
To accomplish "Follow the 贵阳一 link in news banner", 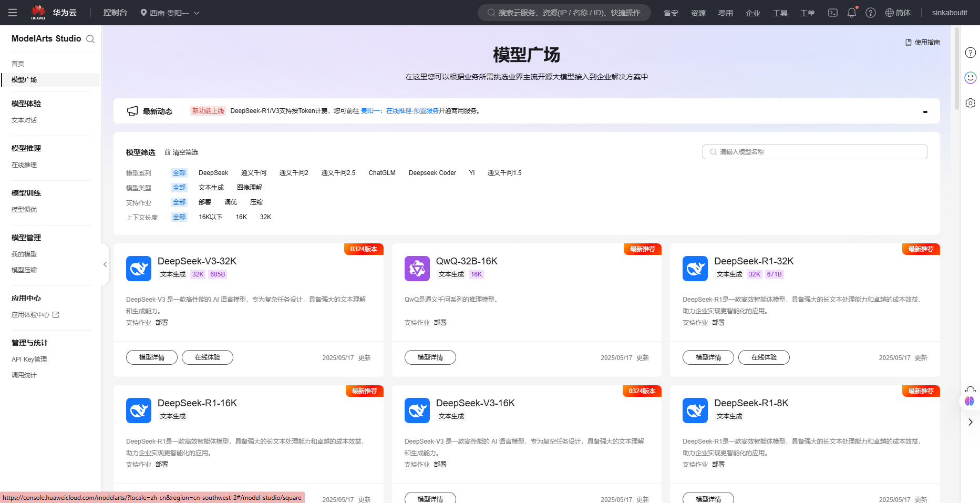I will point(372,111).
